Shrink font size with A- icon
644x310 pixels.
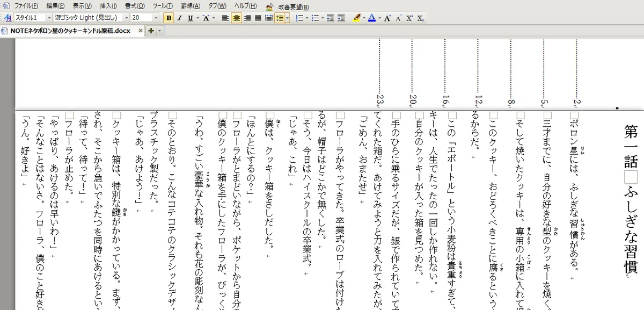point(399,18)
